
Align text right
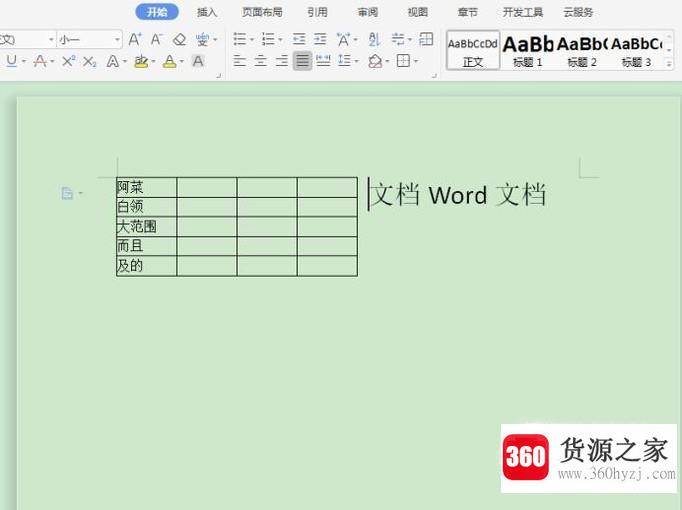coord(281,60)
